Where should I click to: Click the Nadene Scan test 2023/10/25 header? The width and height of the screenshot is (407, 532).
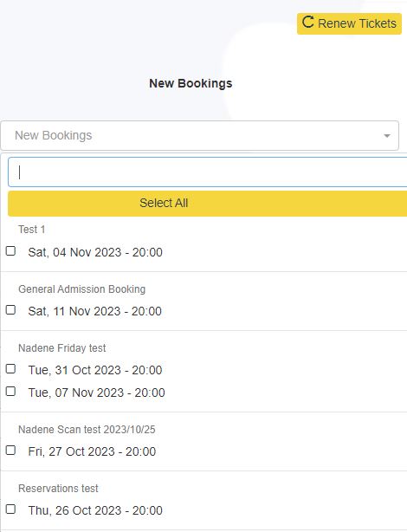(87, 430)
